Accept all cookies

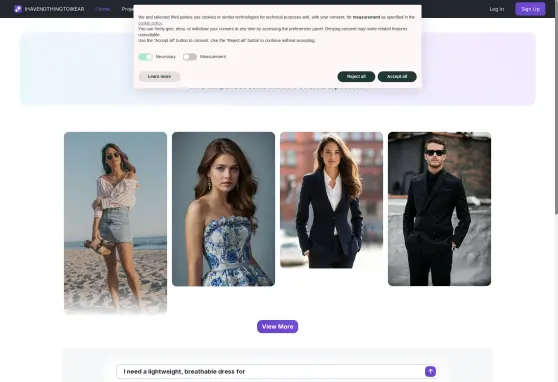397,77
